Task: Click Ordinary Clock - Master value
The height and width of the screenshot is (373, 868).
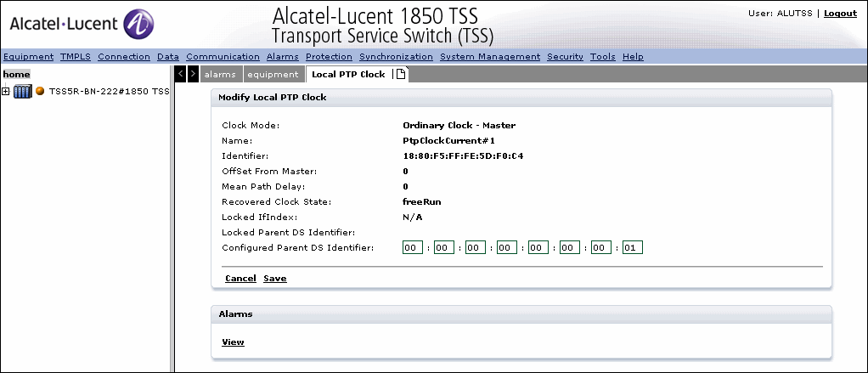Action: coord(459,125)
